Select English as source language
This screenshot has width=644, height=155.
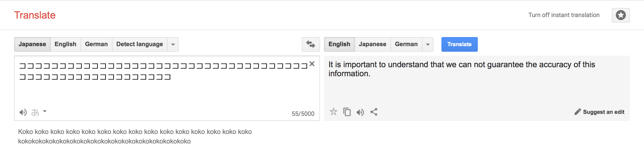(x=65, y=44)
